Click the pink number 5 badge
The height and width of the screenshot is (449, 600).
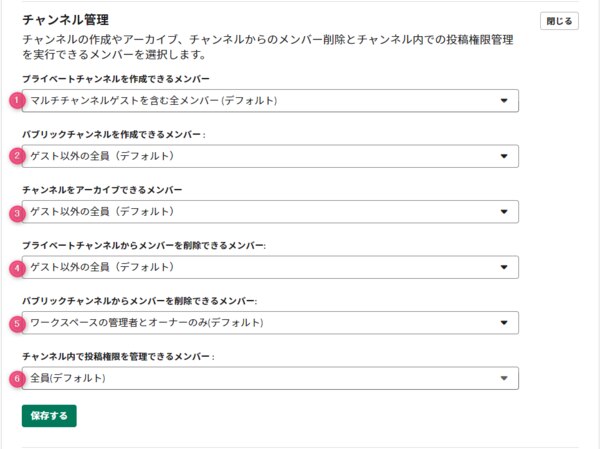tap(17, 324)
